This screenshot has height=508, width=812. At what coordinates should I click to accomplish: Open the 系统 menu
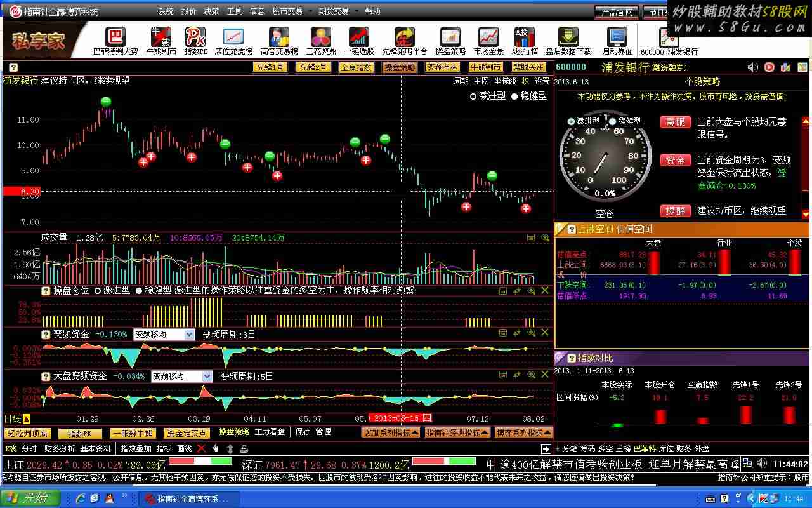point(166,11)
